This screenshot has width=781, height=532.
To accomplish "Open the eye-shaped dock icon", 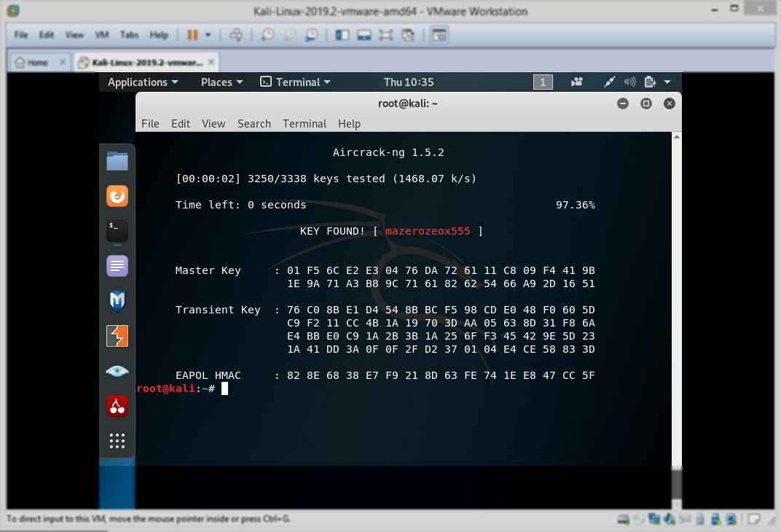I will tap(117, 371).
